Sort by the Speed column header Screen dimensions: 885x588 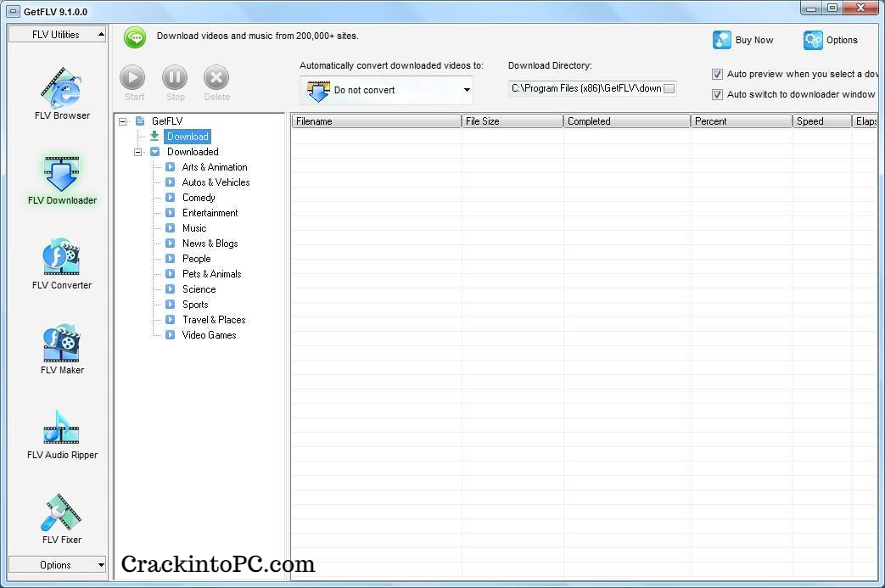click(x=821, y=121)
